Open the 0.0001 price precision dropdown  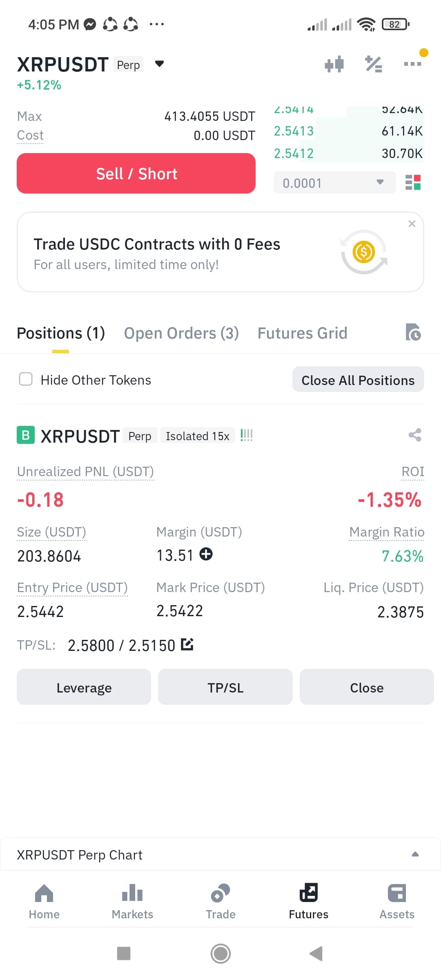click(x=334, y=182)
